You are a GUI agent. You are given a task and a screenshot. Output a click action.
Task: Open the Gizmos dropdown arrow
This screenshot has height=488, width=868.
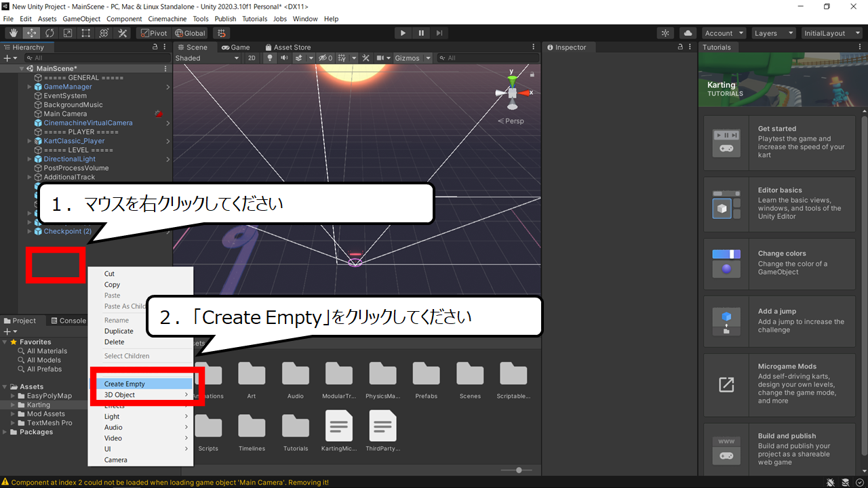coord(429,58)
